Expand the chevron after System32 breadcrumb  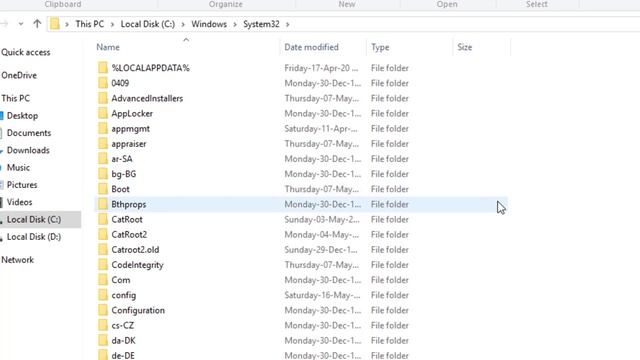(x=288, y=24)
